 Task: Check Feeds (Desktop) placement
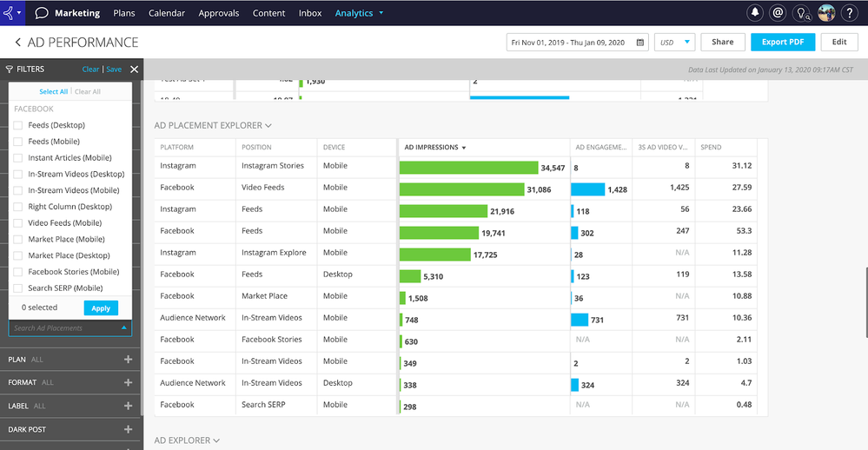[17, 125]
